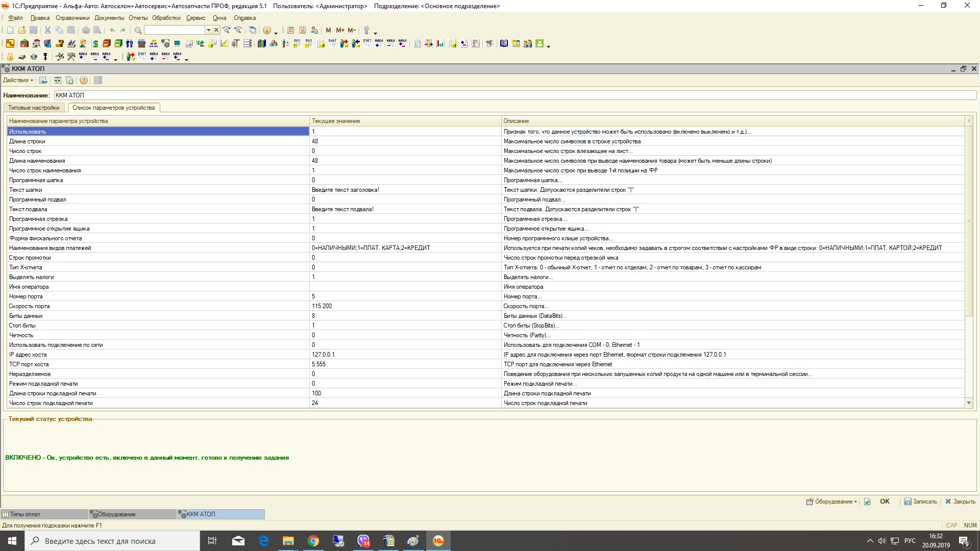Show hidden system tray icons chevron
Screen dimensions: 980x551
[870, 541]
